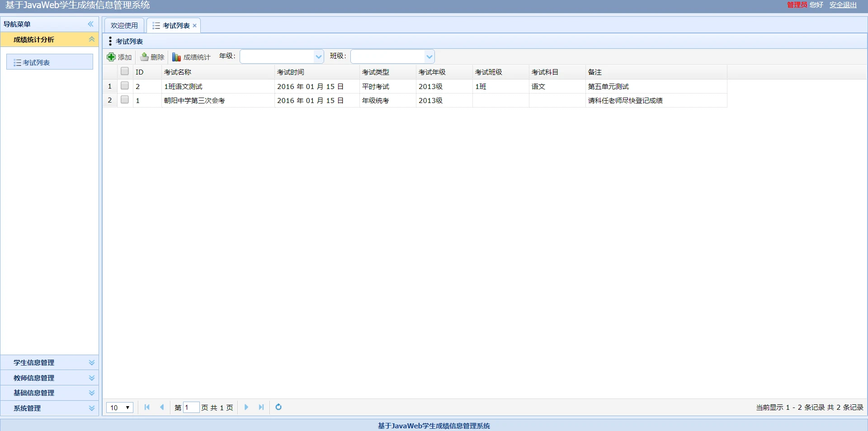Open 考试列表 in navigation sidebar
Screen dimensions: 868x431
(50, 62)
